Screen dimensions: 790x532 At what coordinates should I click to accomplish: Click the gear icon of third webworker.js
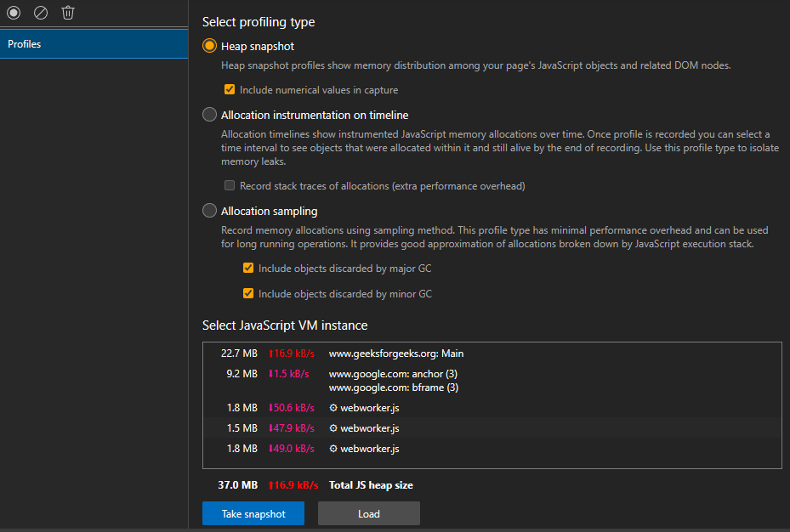tap(333, 449)
